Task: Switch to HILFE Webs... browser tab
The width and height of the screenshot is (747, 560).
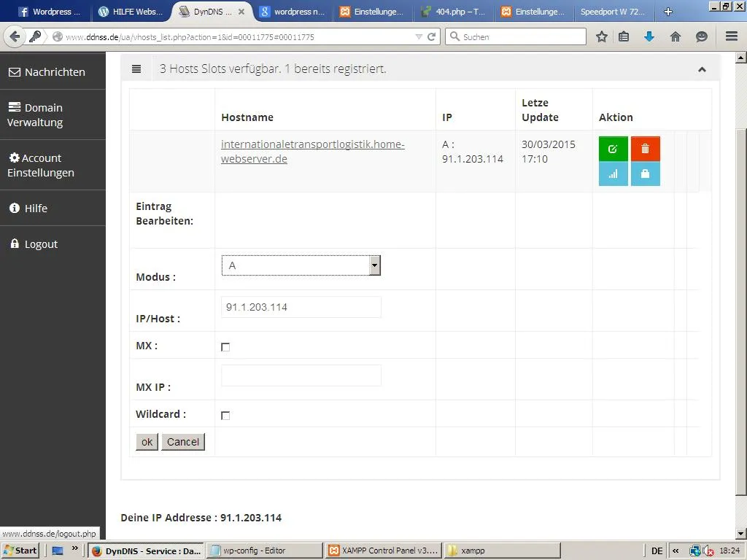Action: (131, 12)
